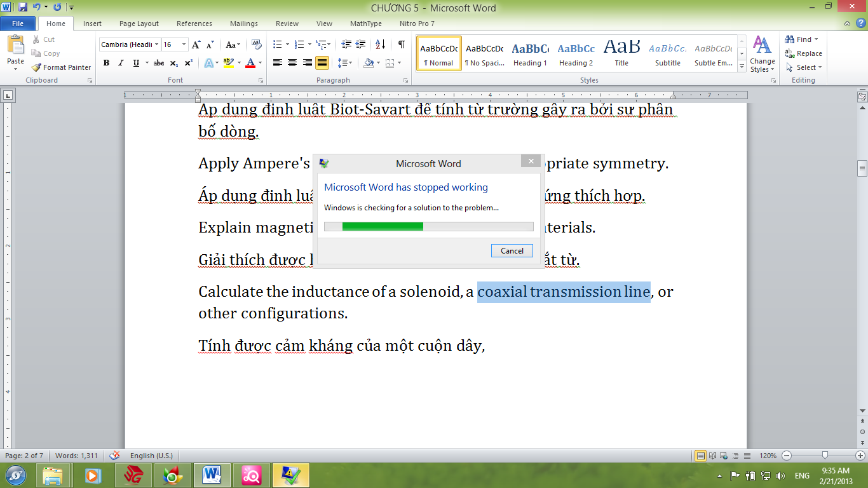This screenshot has height=488, width=868.
Task: Open the References tab
Action: tap(194, 24)
